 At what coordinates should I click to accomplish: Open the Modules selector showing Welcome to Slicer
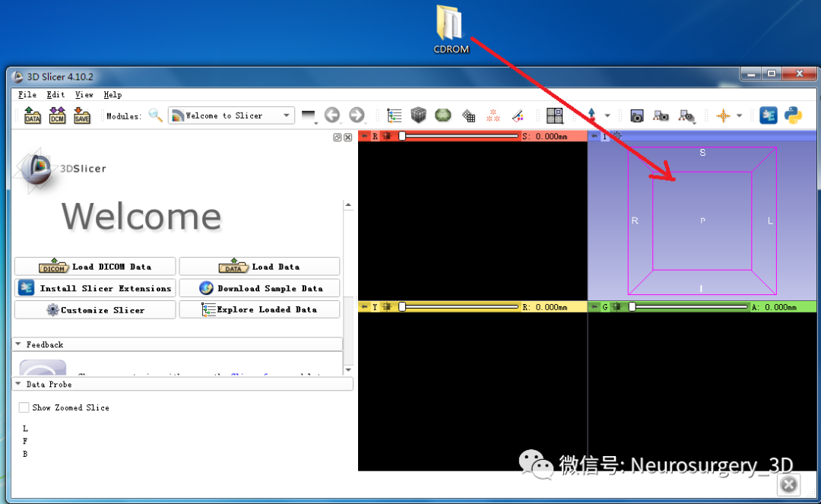click(231, 116)
